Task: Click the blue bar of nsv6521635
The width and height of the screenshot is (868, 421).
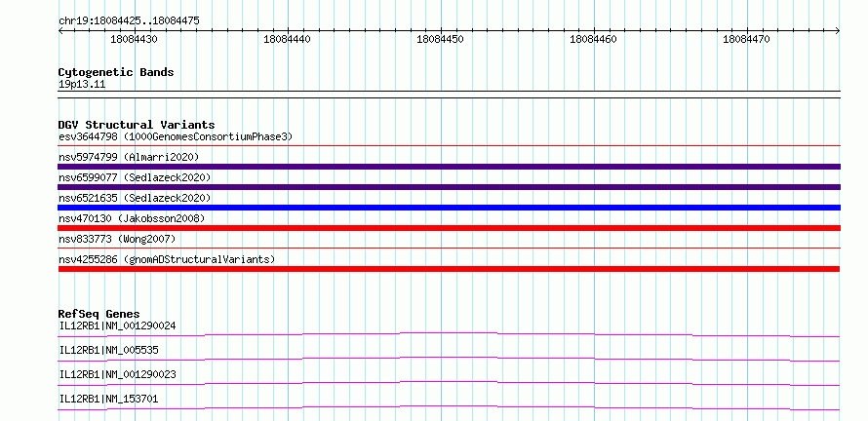Action: [x=450, y=208]
